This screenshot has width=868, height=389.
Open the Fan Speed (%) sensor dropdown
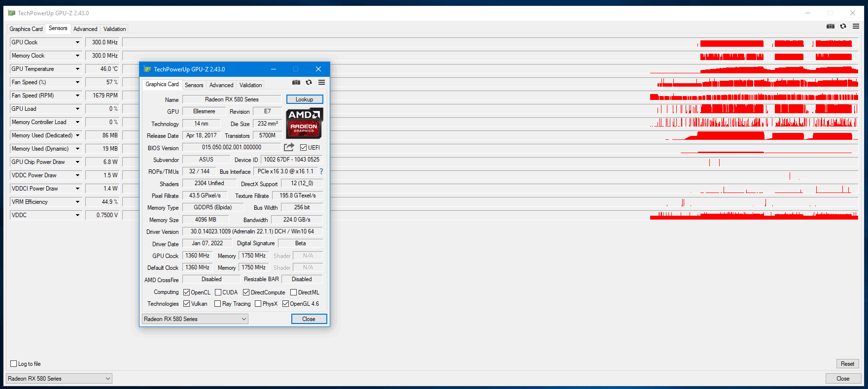click(77, 82)
